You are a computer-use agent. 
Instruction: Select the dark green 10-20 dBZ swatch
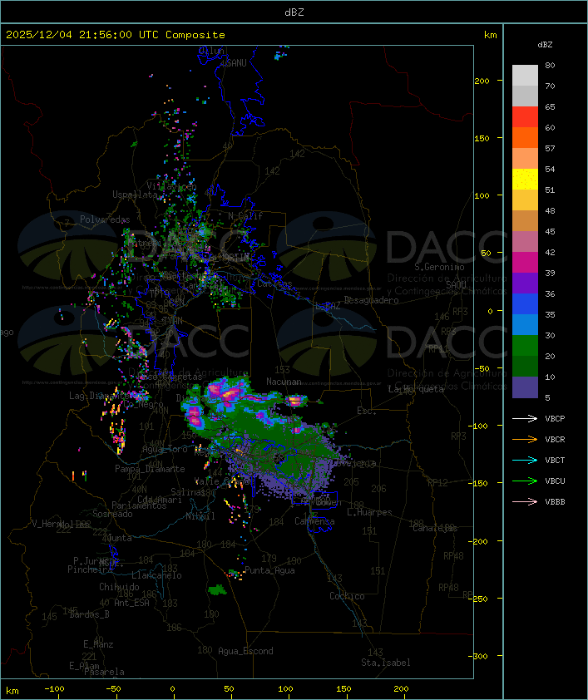[x=525, y=366]
